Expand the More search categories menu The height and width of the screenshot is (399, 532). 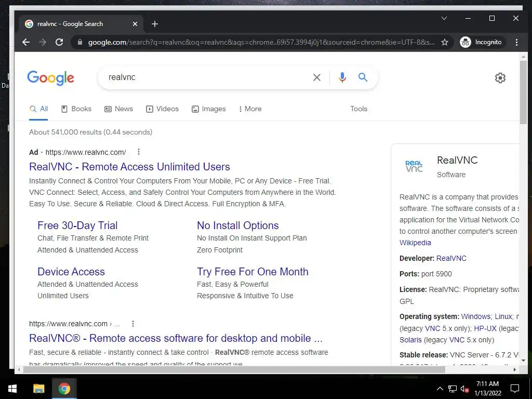(250, 109)
